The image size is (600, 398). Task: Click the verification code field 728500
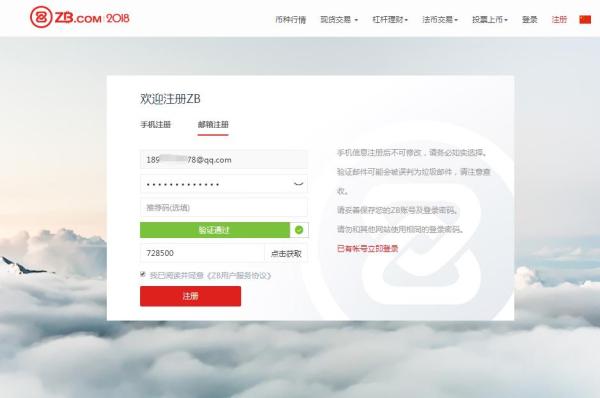[x=202, y=253]
